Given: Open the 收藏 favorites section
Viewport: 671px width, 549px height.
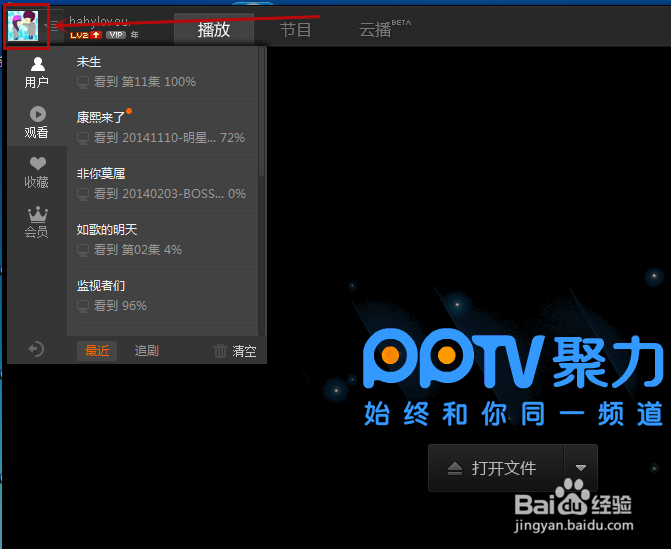Looking at the screenshot, I should pos(37,172).
